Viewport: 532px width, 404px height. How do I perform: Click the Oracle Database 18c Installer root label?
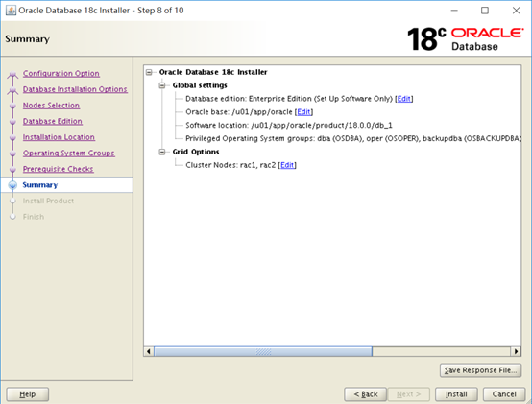coord(213,72)
